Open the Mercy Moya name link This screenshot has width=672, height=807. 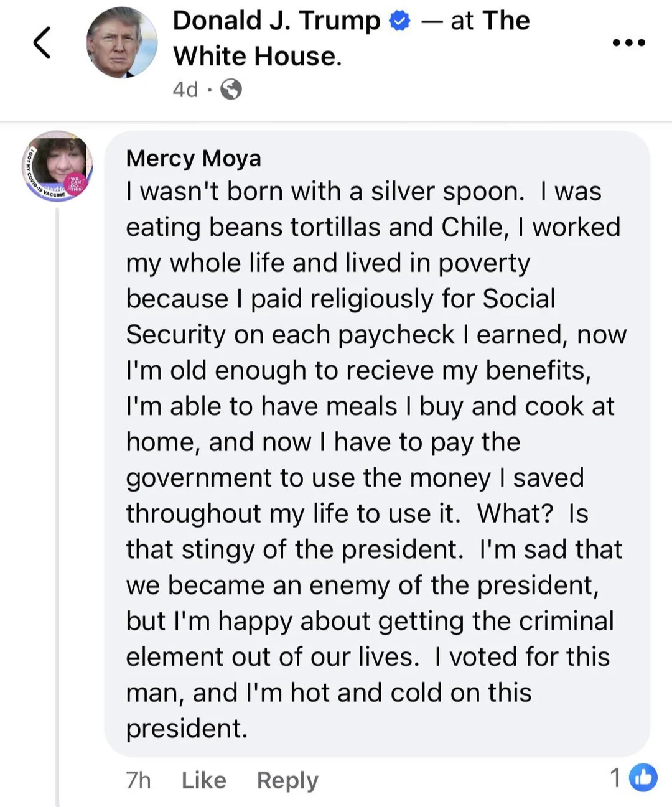coord(194,158)
